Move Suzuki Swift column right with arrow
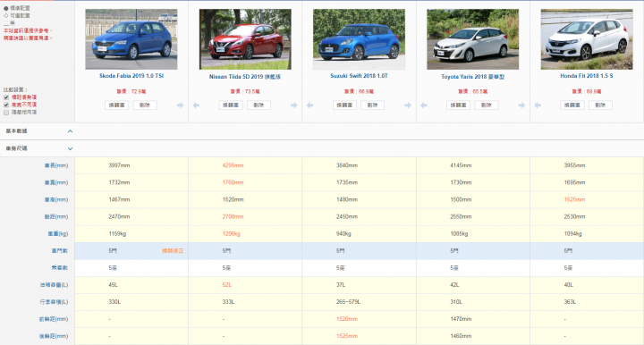644x345 pixels. [x=408, y=105]
